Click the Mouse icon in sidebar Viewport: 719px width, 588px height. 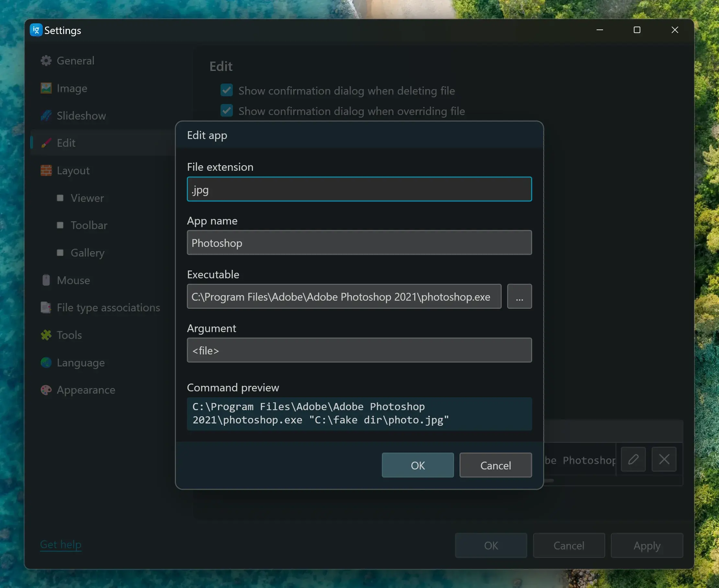46,280
